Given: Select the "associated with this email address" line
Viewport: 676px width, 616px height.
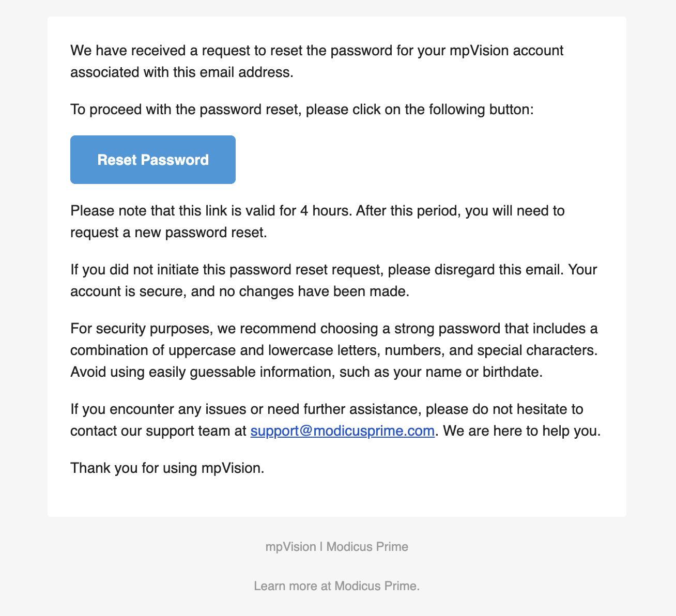Looking at the screenshot, I should coord(182,72).
